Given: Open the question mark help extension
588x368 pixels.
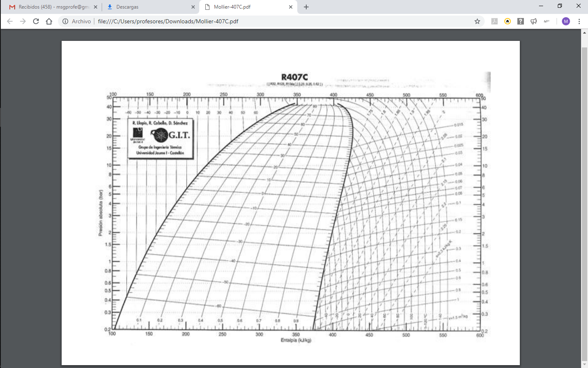Looking at the screenshot, I should [x=520, y=21].
